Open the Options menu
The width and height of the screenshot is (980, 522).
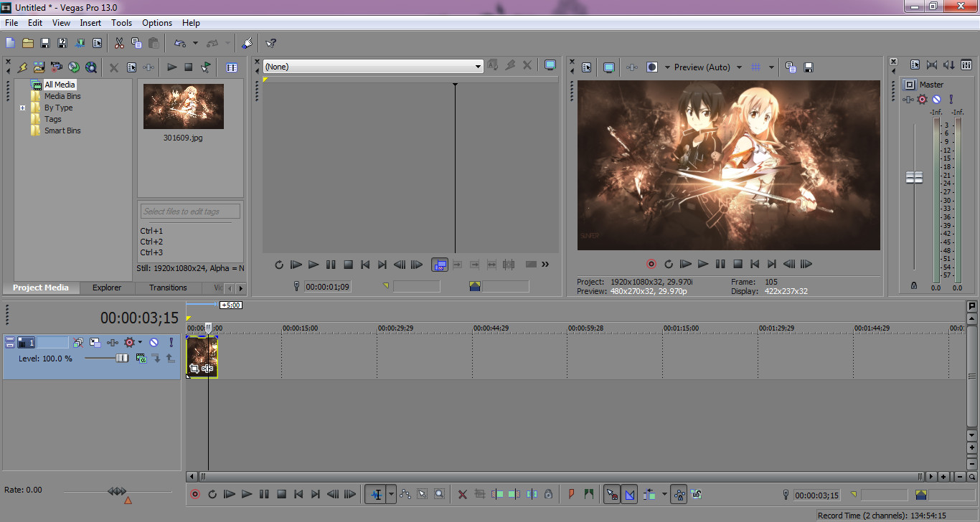[157, 23]
